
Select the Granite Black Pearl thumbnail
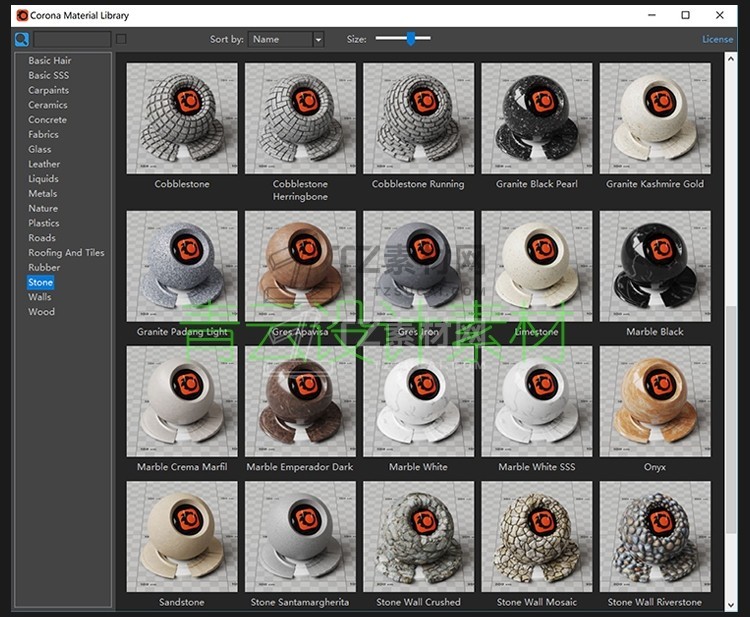537,118
